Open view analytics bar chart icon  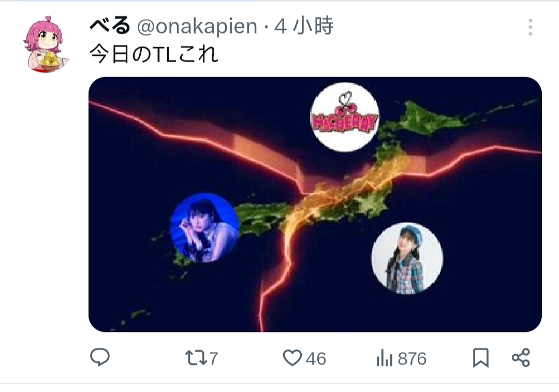(x=384, y=358)
